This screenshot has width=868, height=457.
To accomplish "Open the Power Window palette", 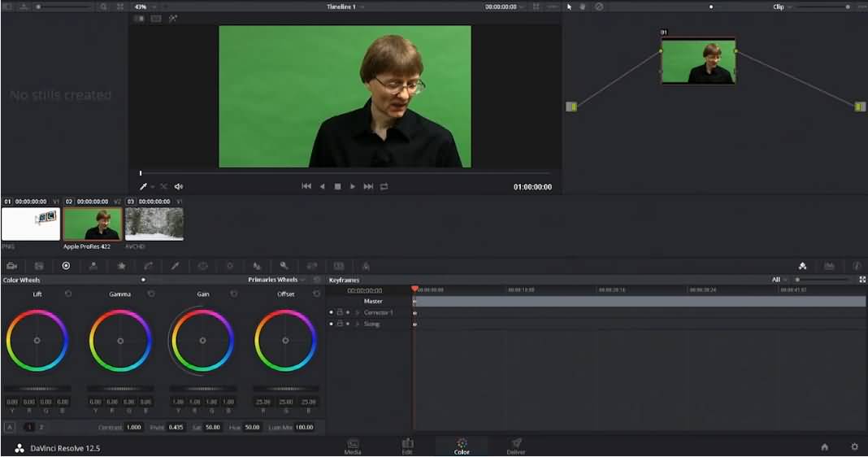I will pos(202,266).
